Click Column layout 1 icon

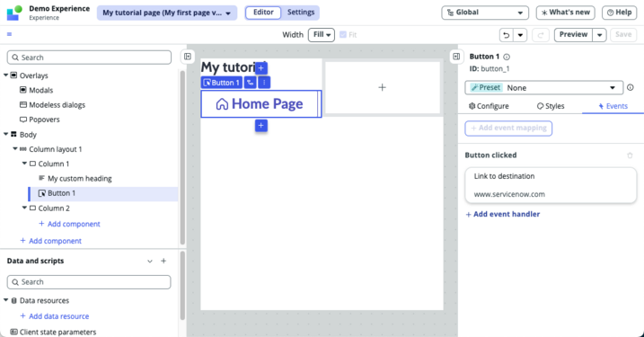pyautogui.click(x=23, y=149)
